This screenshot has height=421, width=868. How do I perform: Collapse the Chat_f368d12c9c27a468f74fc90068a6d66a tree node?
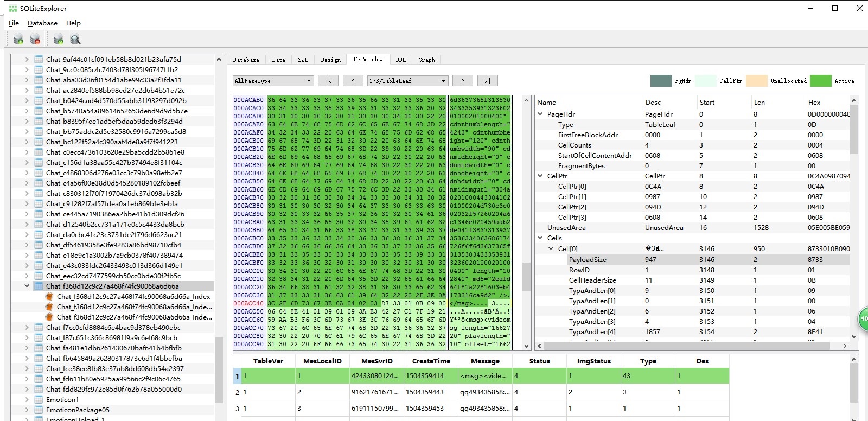pos(27,286)
